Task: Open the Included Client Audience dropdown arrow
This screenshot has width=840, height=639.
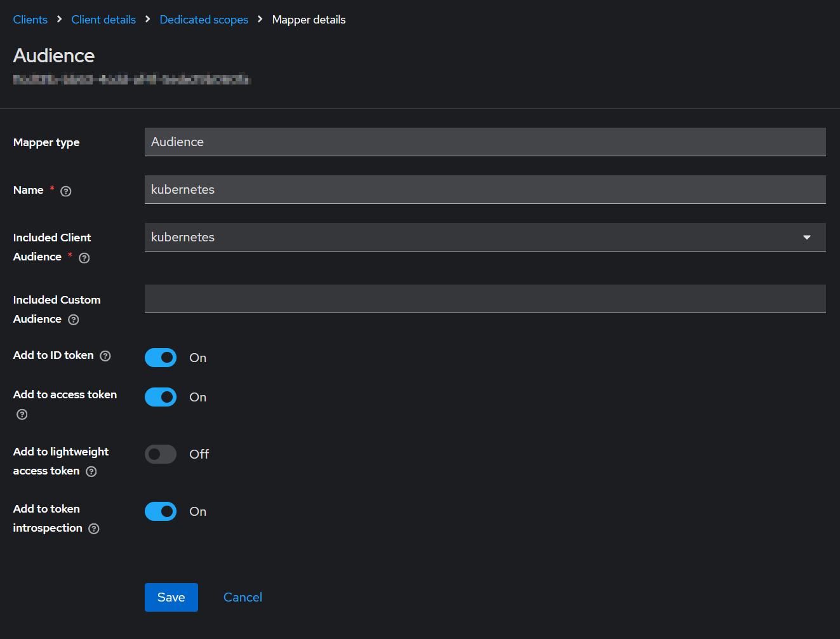Action: [x=807, y=237]
